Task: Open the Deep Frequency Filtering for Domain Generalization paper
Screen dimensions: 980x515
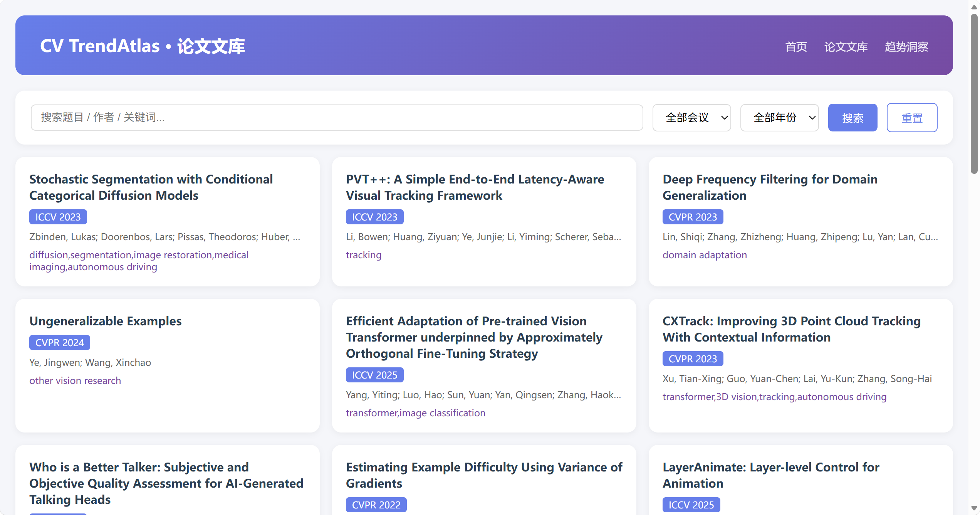Action: [x=770, y=187]
